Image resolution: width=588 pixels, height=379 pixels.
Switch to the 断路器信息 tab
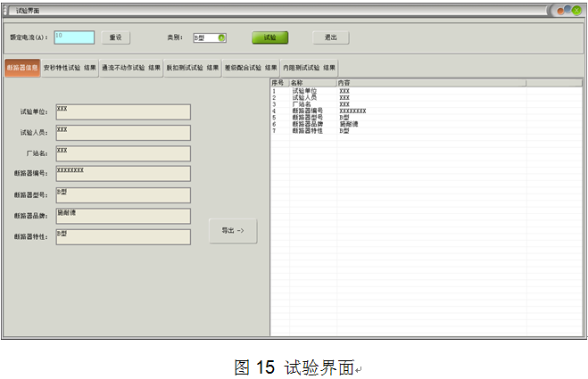(x=21, y=67)
